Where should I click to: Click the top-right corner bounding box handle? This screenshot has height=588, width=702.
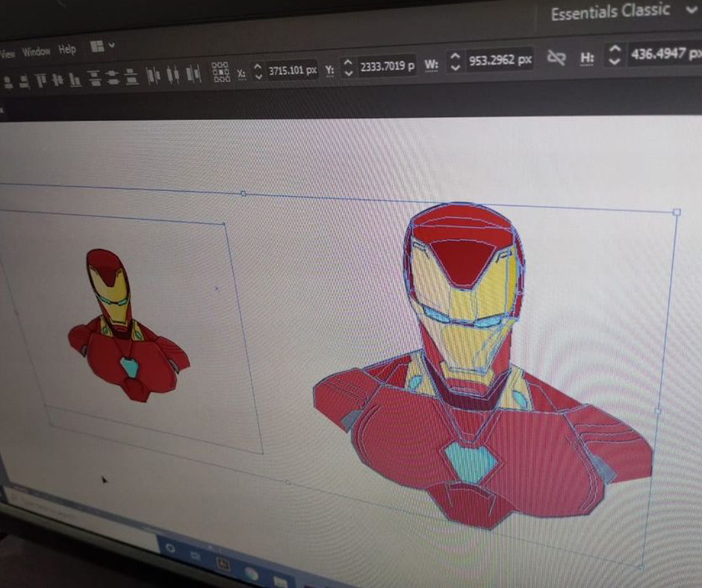tap(677, 213)
